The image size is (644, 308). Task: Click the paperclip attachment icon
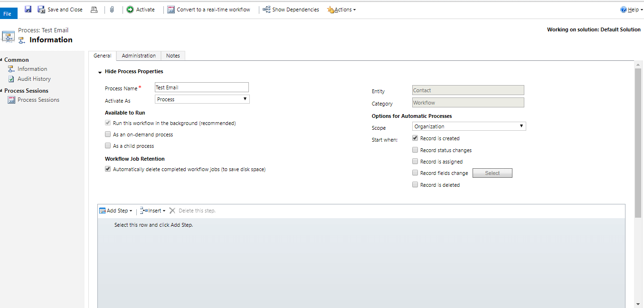click(x=112, y=10)
